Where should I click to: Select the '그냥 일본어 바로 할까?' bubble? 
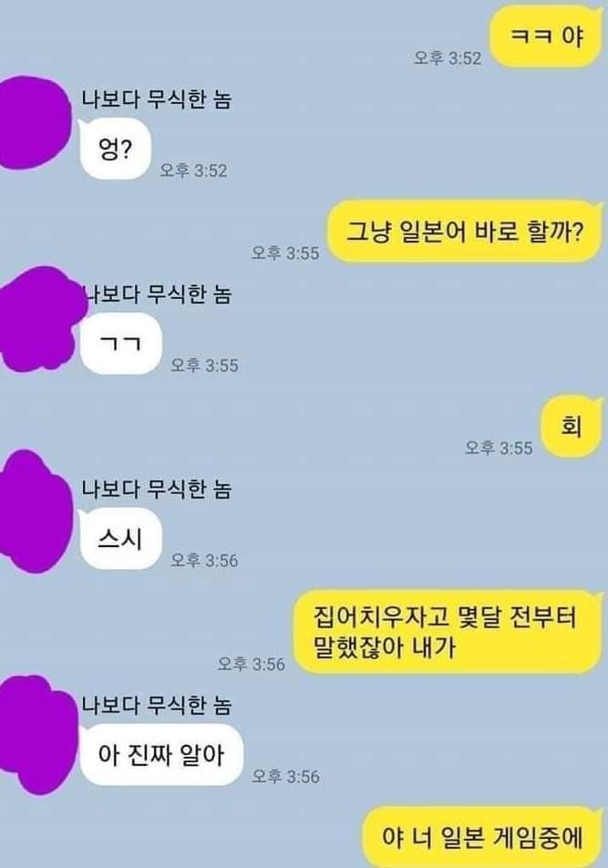465,232
